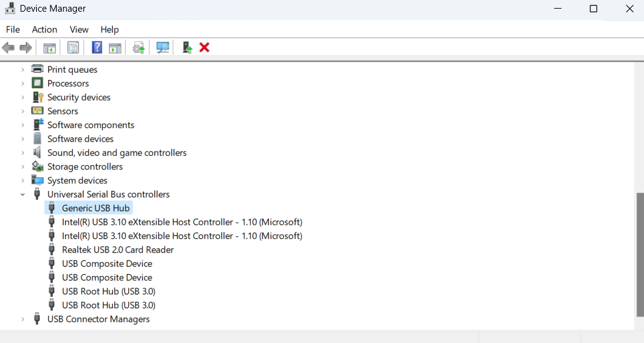
Task: Click the Back arrow toolbar icon
Action: pyautogui.click(x=8, y=47)
